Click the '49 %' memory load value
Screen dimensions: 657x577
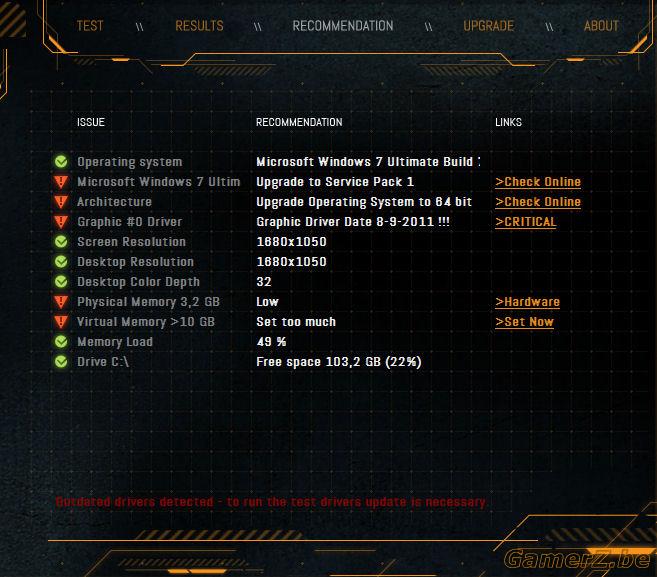pos(271,342)
